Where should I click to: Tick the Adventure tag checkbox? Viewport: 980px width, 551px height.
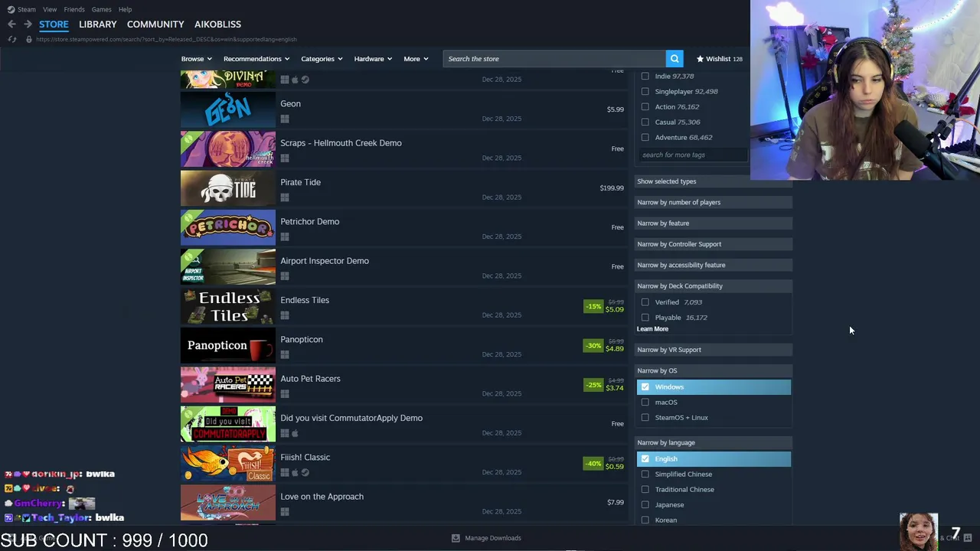645,137
